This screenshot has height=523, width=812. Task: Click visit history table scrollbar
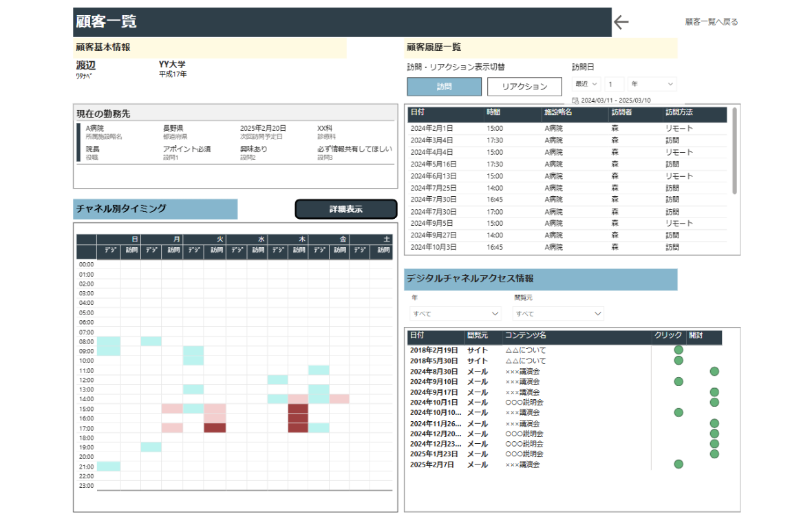734,151
